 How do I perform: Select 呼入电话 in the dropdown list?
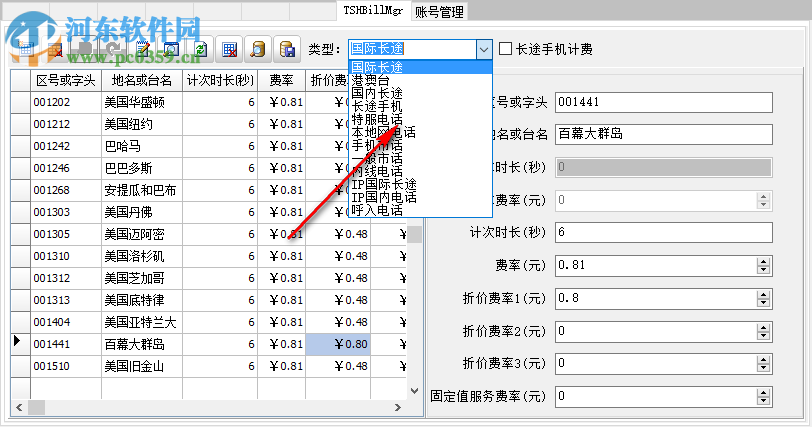pos(420,210)
